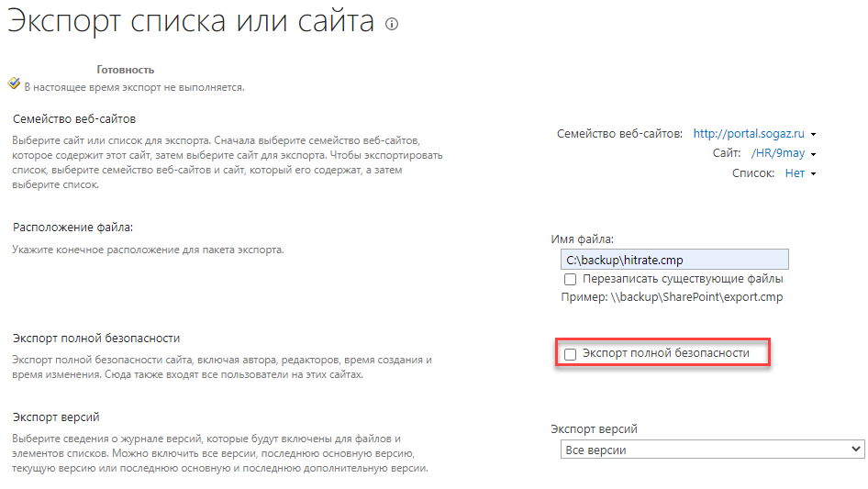This screenshot has height=489, width=868.
Task: Click into the Имя файла input field
Action: [x=673, y=260]
